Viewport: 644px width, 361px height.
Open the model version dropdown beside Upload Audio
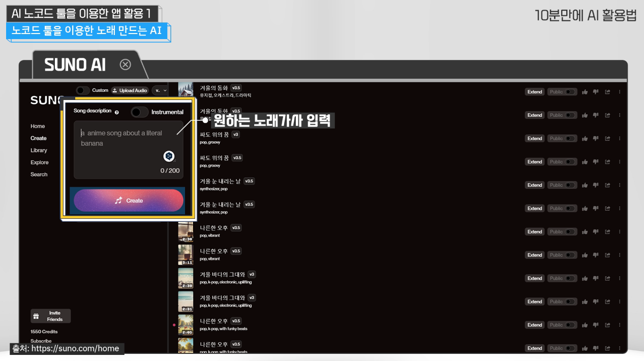point(160,90)
